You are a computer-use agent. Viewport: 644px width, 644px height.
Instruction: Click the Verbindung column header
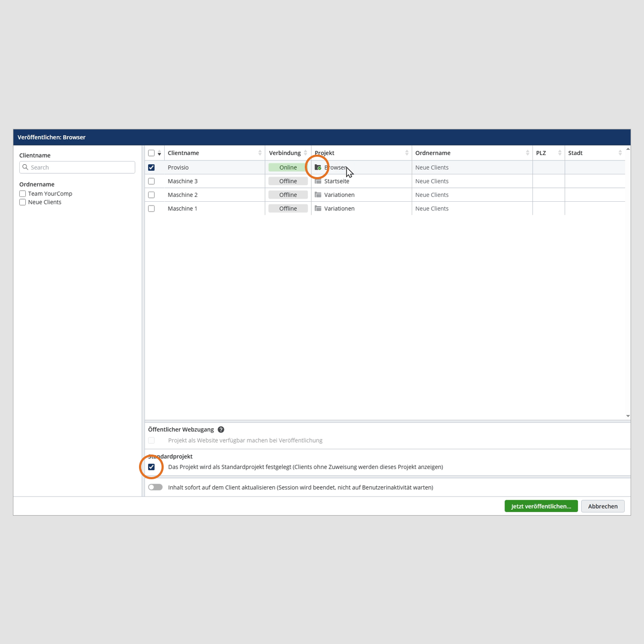284,153
